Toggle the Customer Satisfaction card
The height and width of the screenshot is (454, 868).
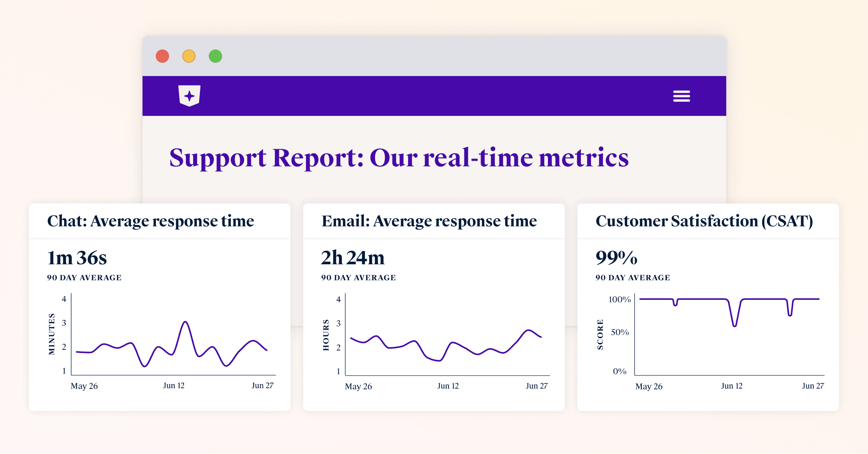click(x=709, y=308)
